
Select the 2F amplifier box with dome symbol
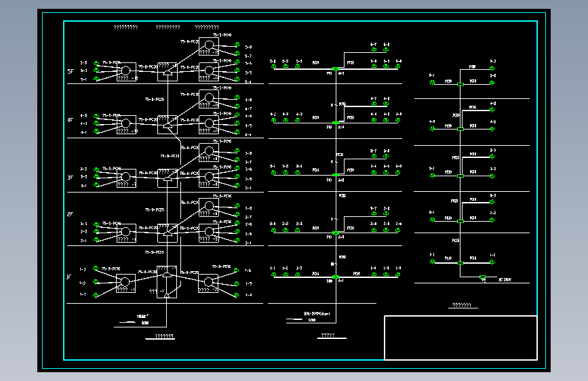point(168,233)
